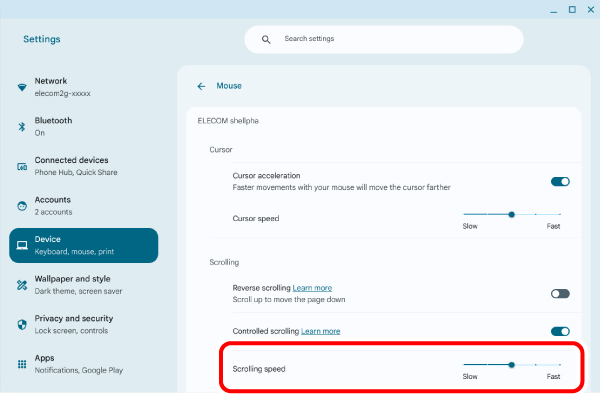Click the Wallpaper and style brush icon
This screenshot has width=600, height=398.
22,285
